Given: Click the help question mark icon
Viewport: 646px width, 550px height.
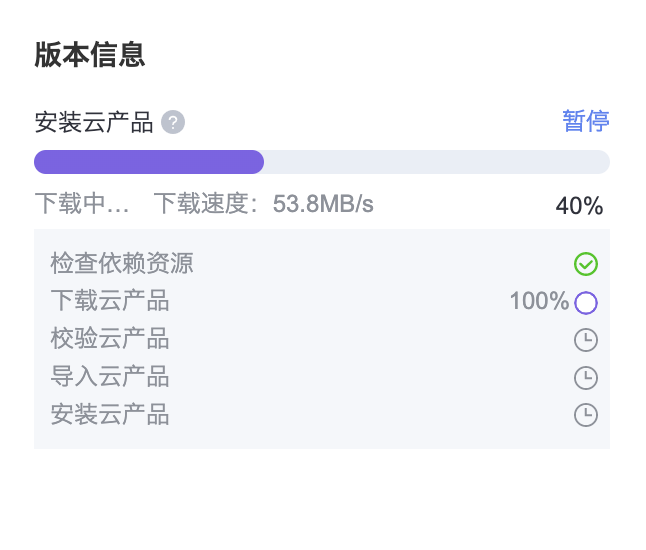Looking at the screenshot, I should (173, 123).
